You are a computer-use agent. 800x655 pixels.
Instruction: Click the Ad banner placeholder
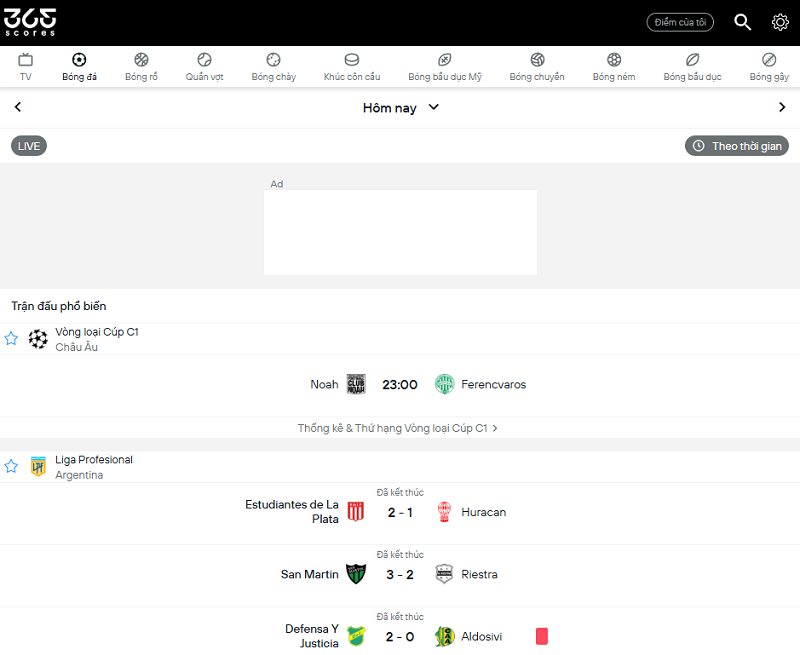click(x=400, y=233)
